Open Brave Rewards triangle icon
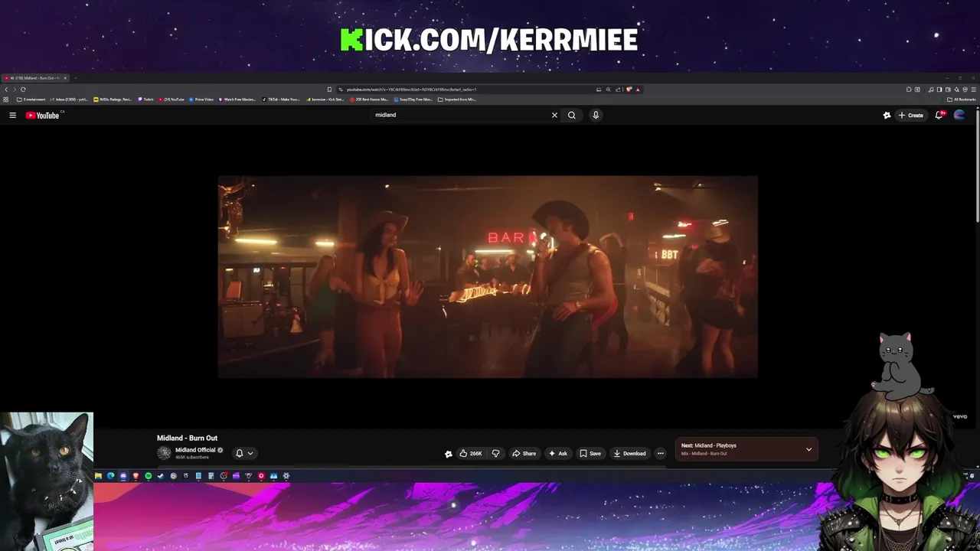 (x=638, y=90)
